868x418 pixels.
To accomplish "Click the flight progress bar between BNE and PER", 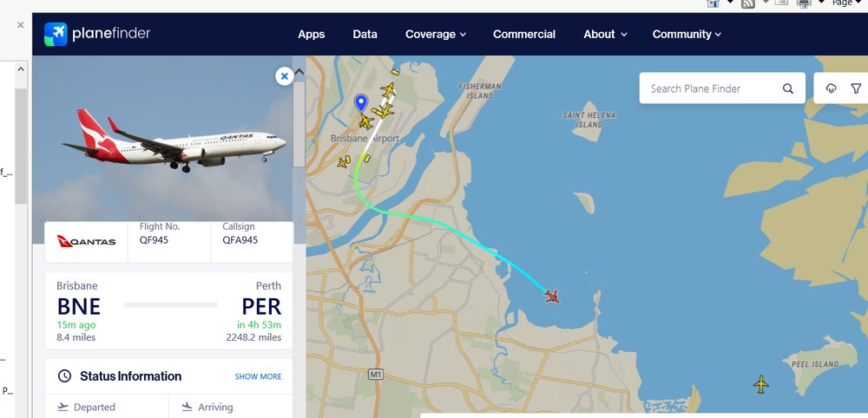I will 171,305.
